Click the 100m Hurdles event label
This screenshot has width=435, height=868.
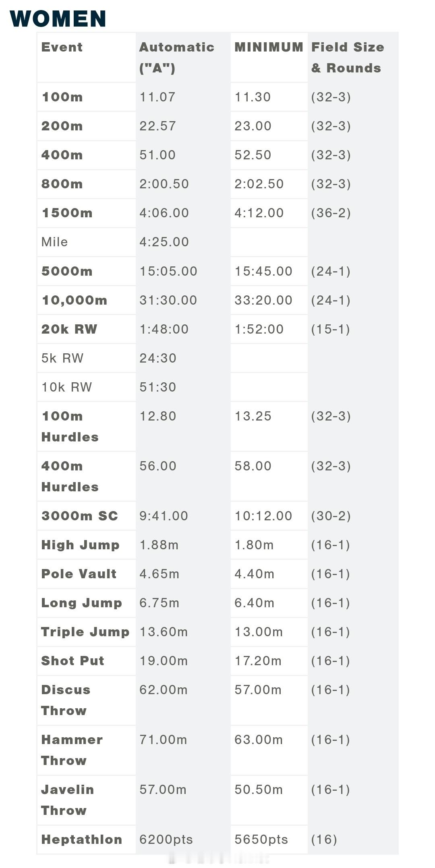(70, 427)
